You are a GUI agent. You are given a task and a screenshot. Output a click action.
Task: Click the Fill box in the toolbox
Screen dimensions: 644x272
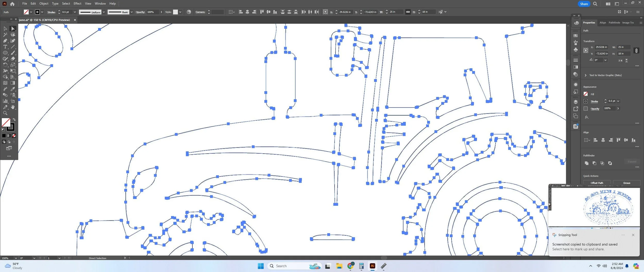pos(6,122)
